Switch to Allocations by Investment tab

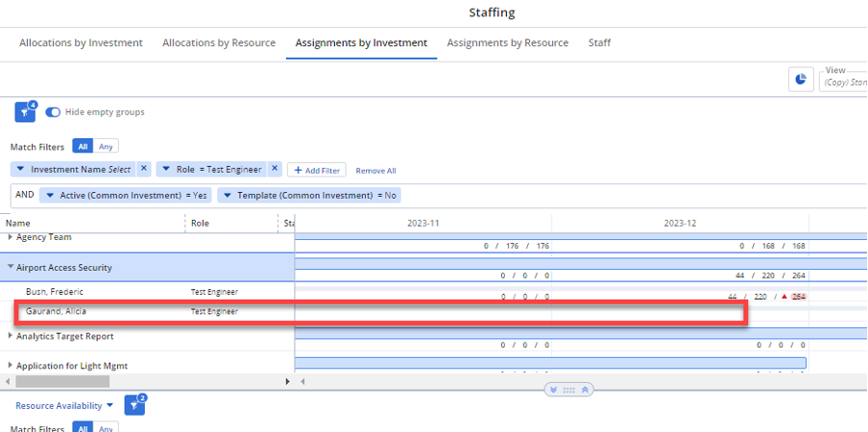[81, 42]
